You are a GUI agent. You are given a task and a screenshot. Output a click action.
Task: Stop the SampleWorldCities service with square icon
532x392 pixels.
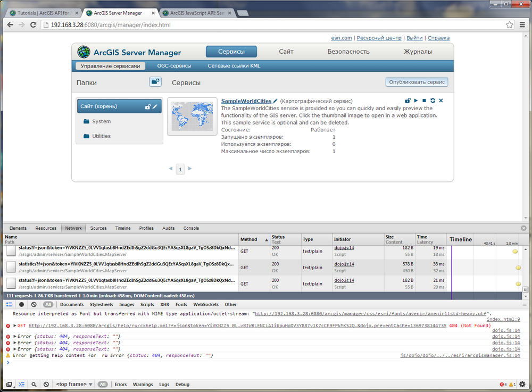[424, 101]
